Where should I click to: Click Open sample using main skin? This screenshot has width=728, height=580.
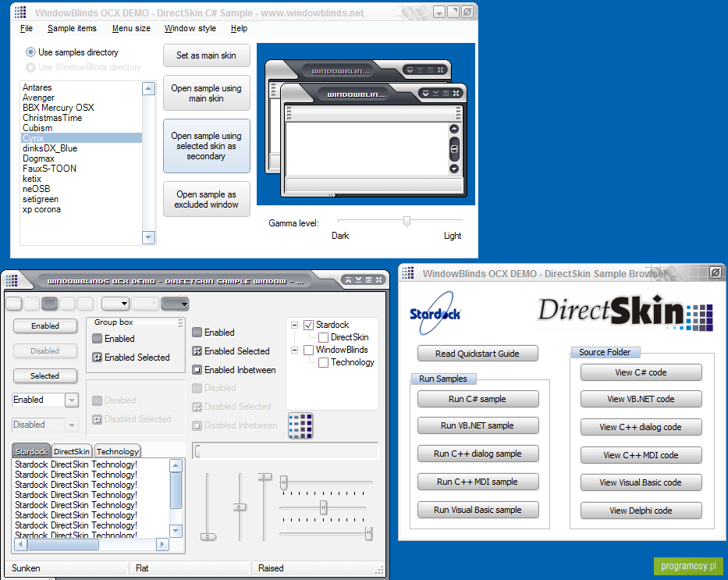coord(207,93)
